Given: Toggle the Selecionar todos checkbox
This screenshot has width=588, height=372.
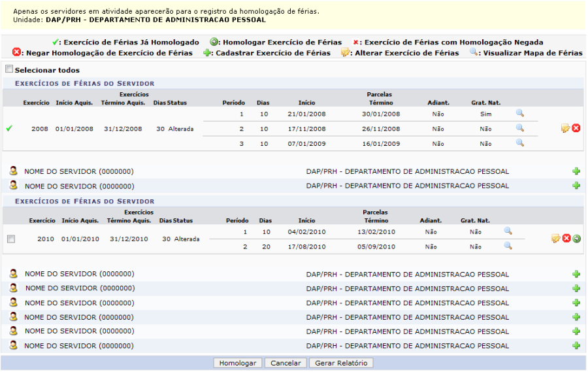Looking at the screenshot, I should tap(9, 69).
